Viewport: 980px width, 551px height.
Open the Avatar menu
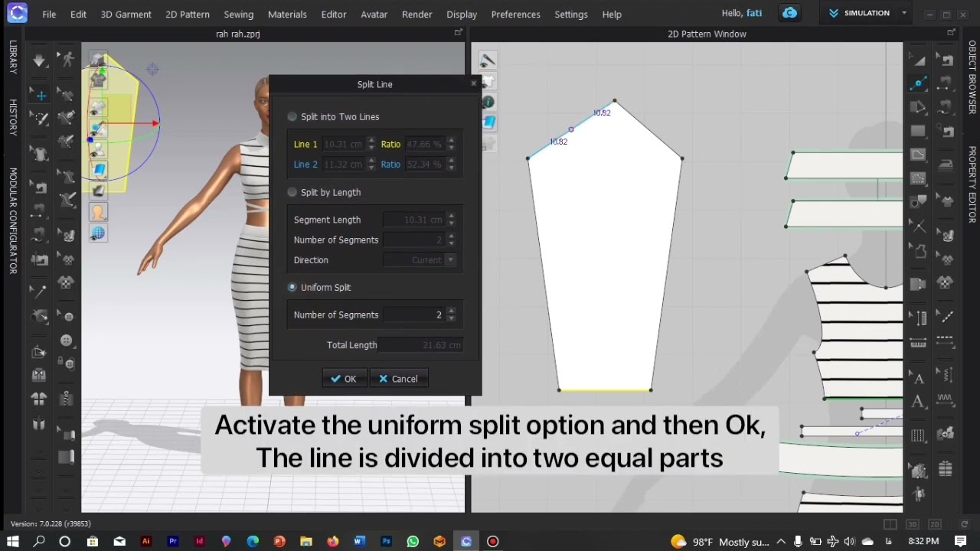(x=374, y=14)
